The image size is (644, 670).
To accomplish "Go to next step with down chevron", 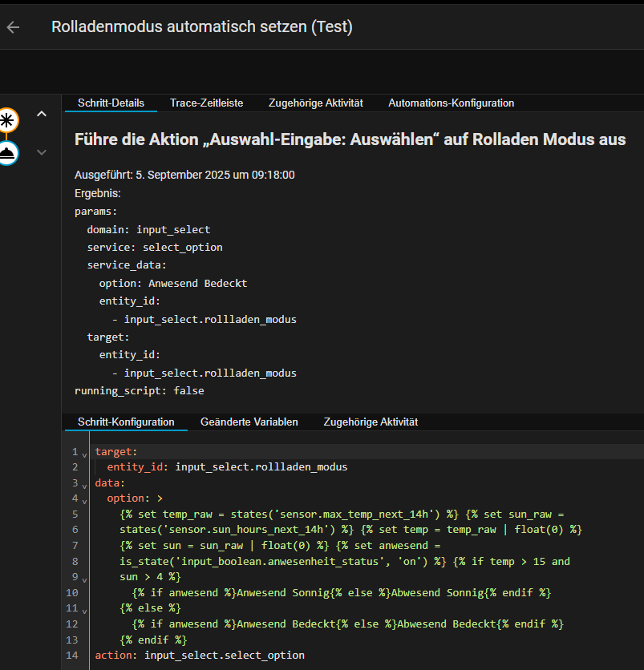I will (x=42, y=152).
